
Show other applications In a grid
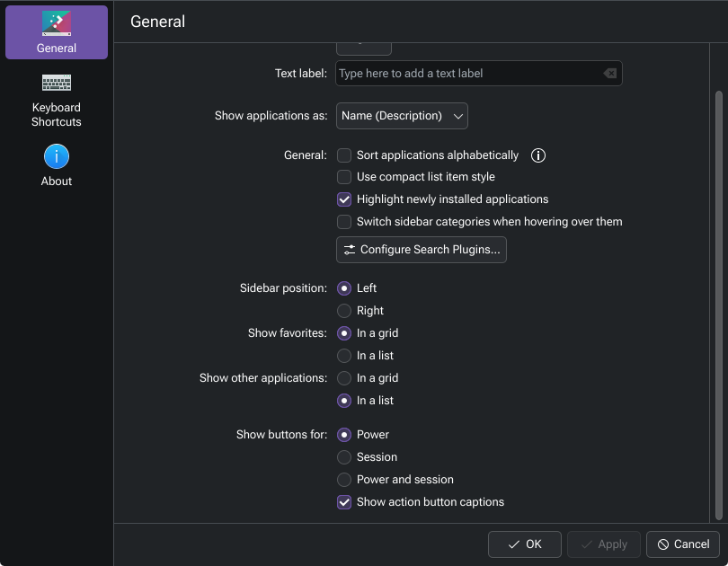344,378
